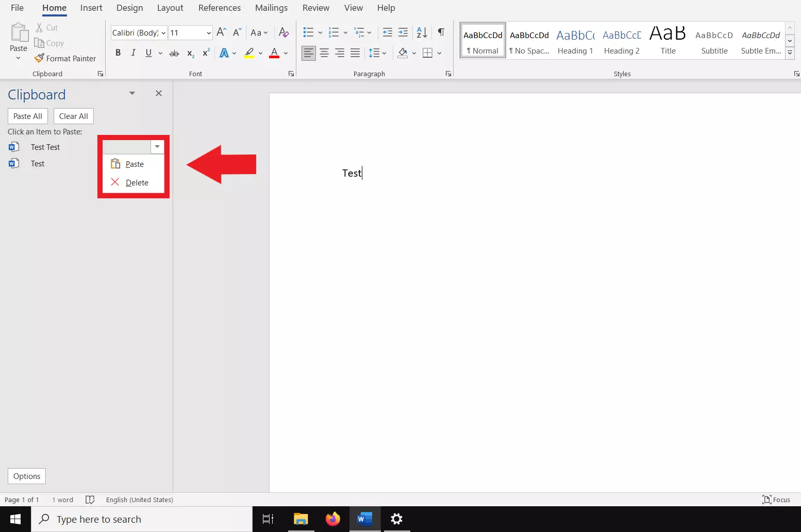Open the font name dropdown

pos(163,33)
